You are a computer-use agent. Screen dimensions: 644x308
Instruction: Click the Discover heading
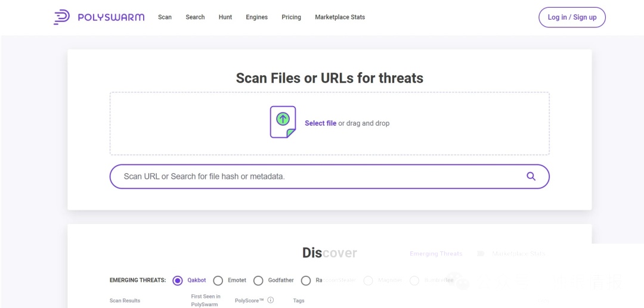[329, 253]
